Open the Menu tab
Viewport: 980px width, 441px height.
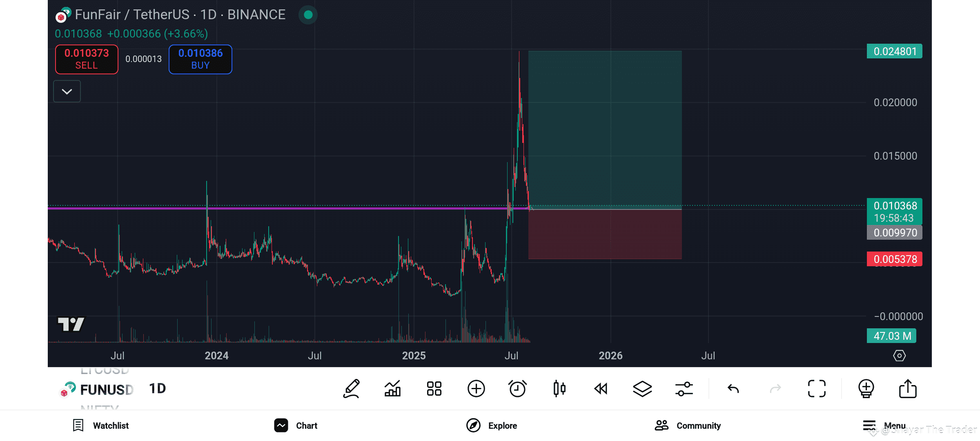point(884,425)
